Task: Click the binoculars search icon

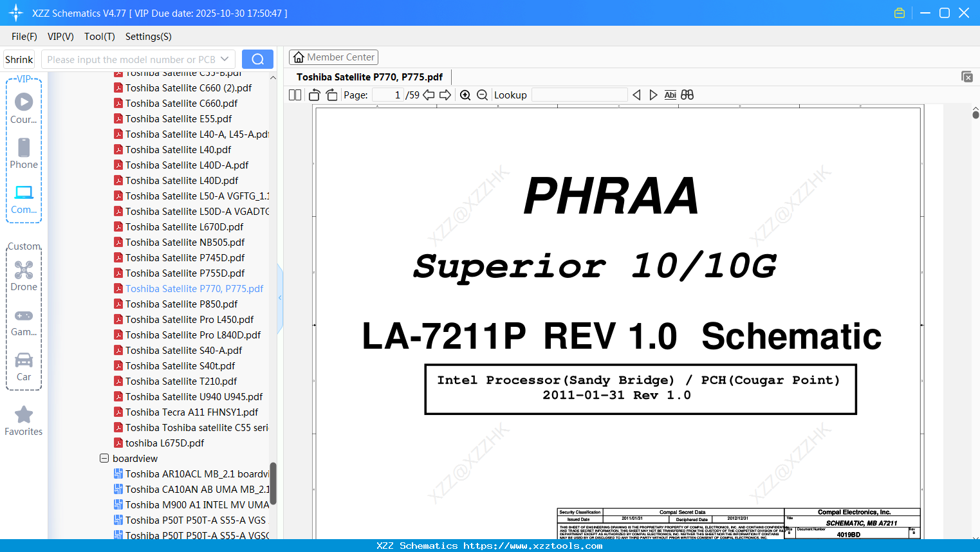Action: [x=687, y=95]
